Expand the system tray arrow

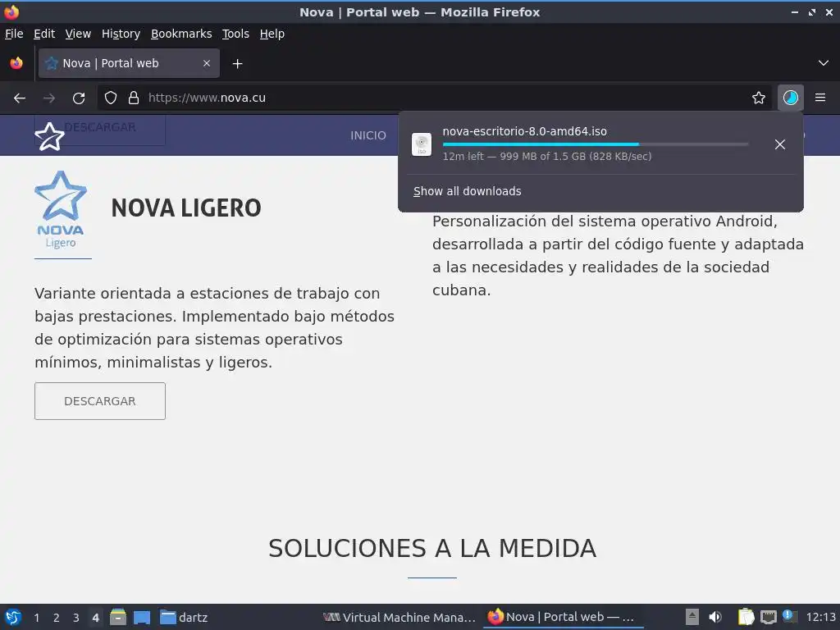coord(692,617)
